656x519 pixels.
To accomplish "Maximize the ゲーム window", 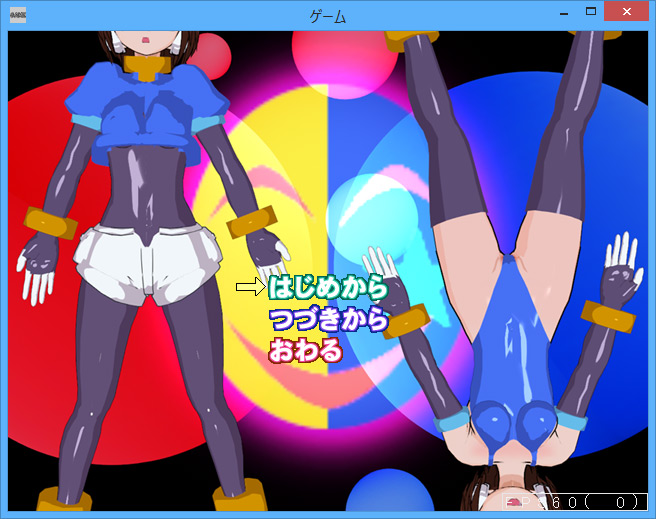I will pyautogui.click(x=591, y=12).
